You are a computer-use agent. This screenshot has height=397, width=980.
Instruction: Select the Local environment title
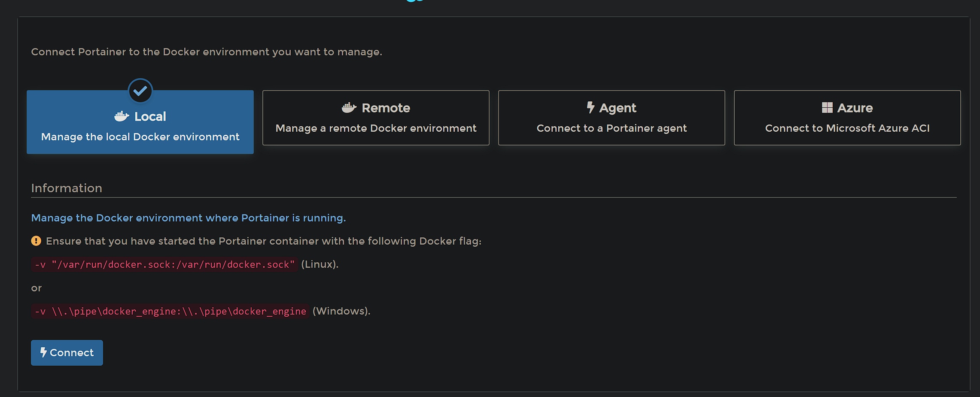coord(150,116)
